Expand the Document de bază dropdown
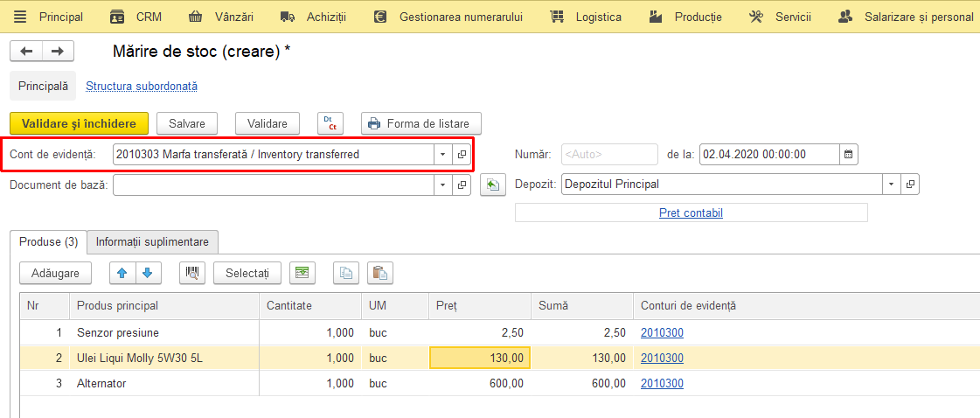Viewport: 980px width, 418px height. point(443,185)
